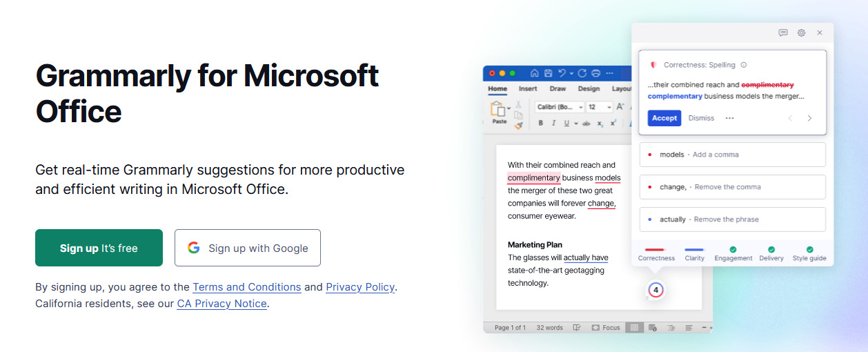Select the Draft view icon
The image size is (868, 352).
click(689, 328)
